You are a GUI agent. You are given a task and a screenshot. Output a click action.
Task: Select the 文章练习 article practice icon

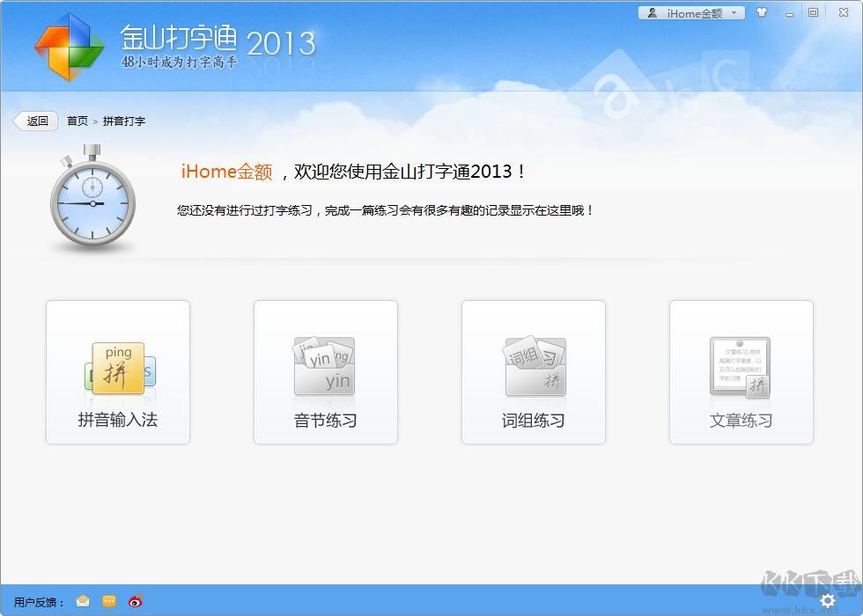click(741, 371)
